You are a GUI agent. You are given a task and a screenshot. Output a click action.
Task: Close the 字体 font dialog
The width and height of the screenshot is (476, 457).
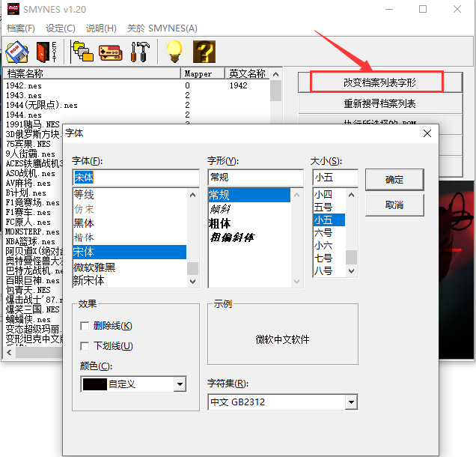click(x=427, y=133)
